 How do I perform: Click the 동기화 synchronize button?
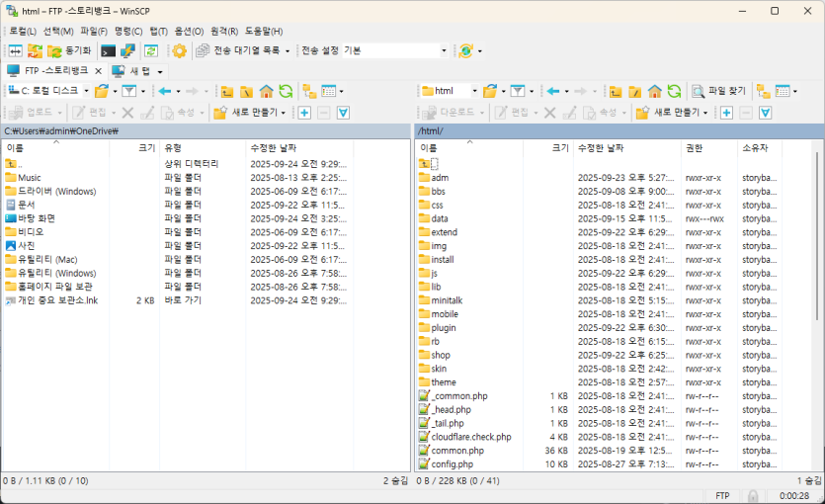tap(69, 50)
